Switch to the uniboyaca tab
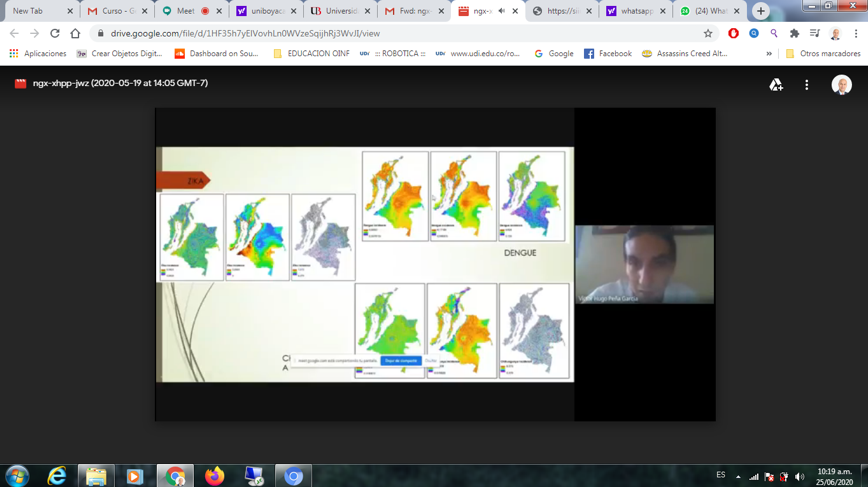Image resolution: width=868 pixels, height=487 pixels. pyautogui.click(x=264, y=11)
